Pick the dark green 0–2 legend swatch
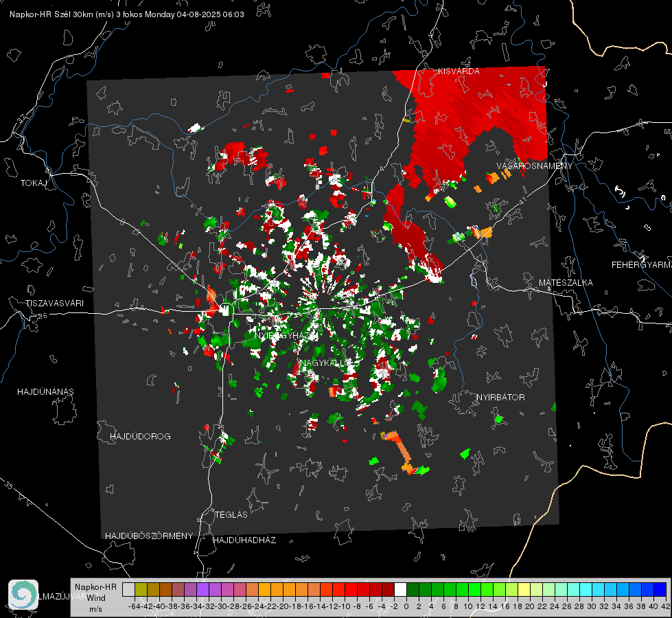The image size is (672, 618). [413, 589]
